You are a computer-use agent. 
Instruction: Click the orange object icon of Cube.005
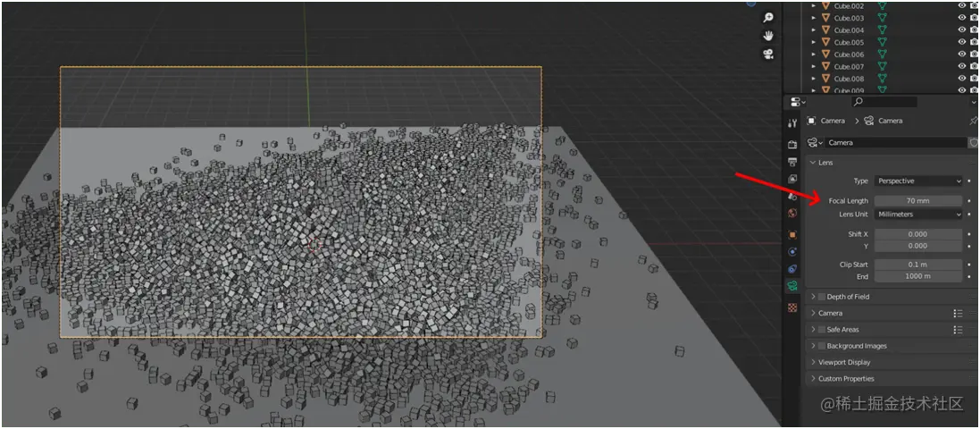tap(825, 43)
